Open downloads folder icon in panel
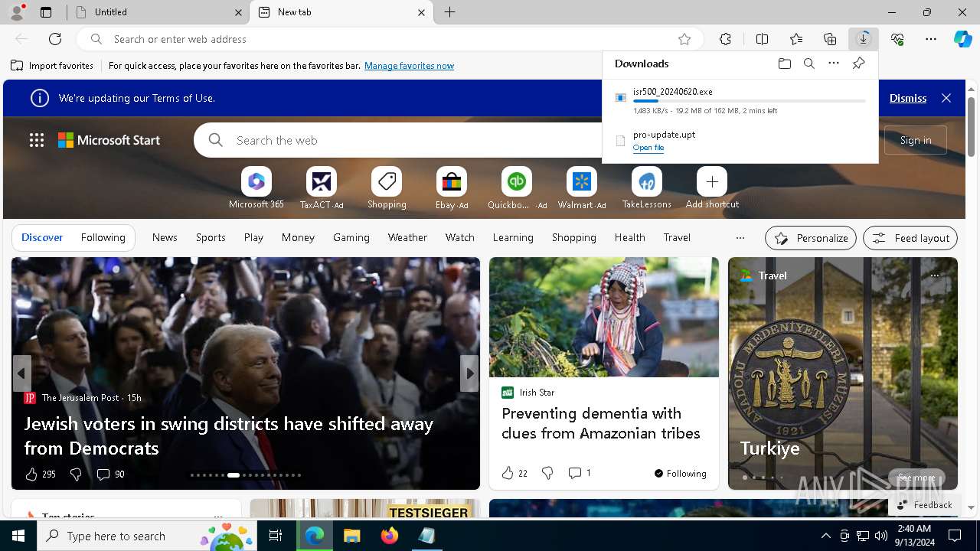The image size is (980, 551). 784,64
